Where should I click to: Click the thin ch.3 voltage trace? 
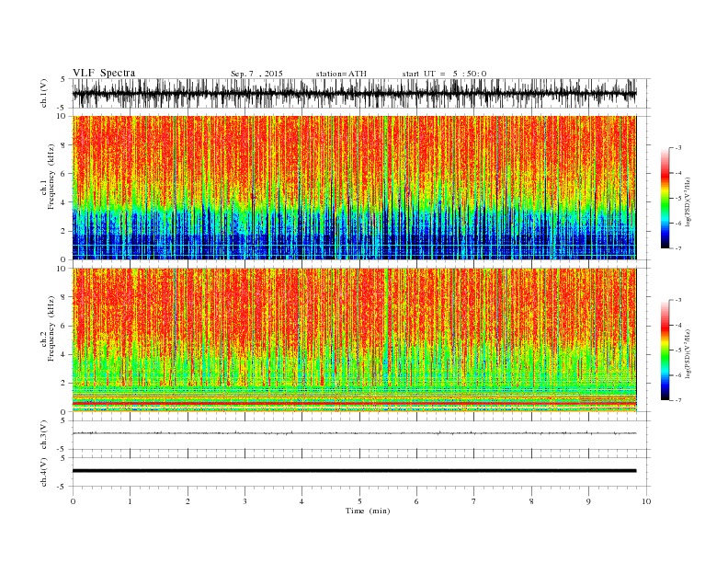coord(354,433)
